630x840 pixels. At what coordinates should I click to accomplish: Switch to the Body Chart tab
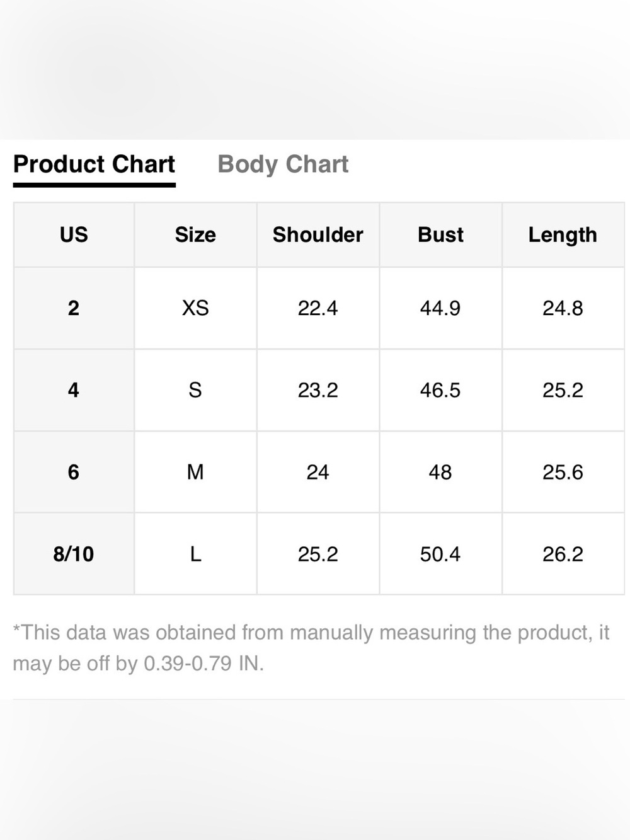(x=283, y=164)
